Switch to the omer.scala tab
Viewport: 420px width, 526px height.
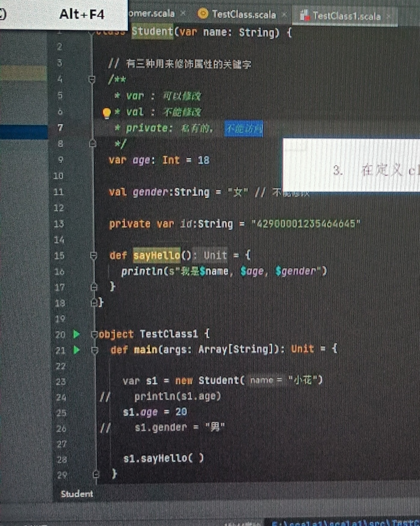point(152,13)
